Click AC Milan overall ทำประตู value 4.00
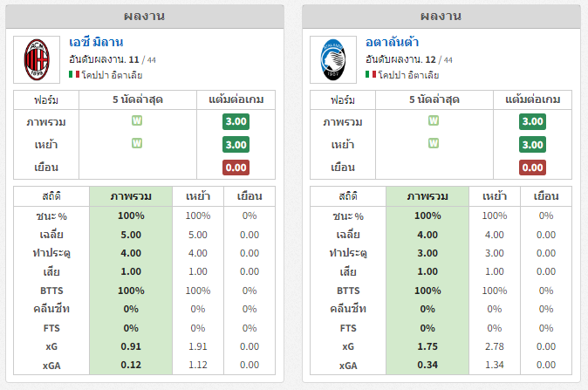 pos(131,253)
